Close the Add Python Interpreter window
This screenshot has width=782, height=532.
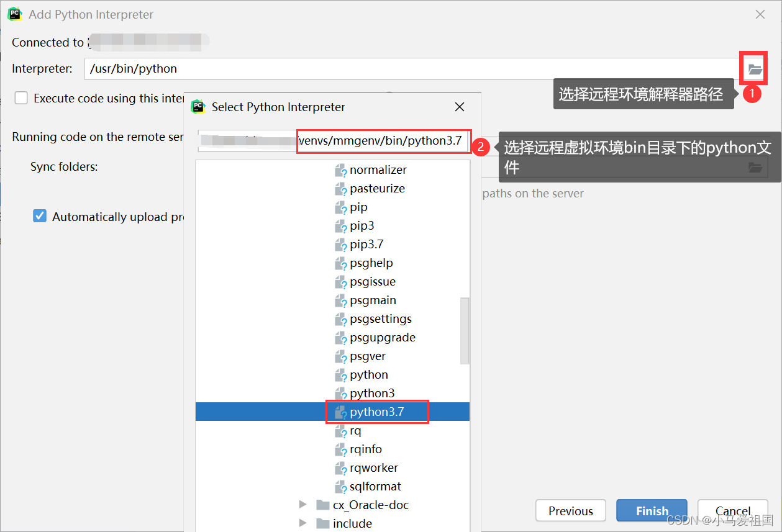[x=760, y=14]
